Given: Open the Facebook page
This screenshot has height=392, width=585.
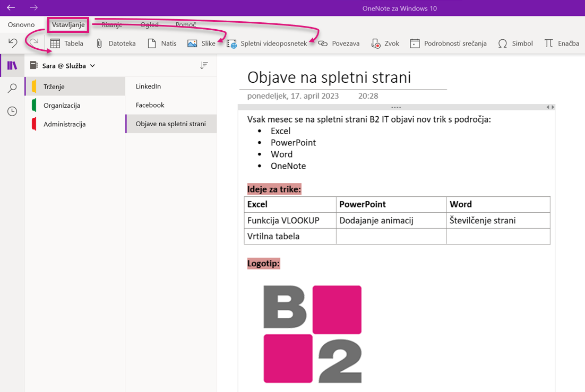Looking at the screenshot, I should [171, 105].
